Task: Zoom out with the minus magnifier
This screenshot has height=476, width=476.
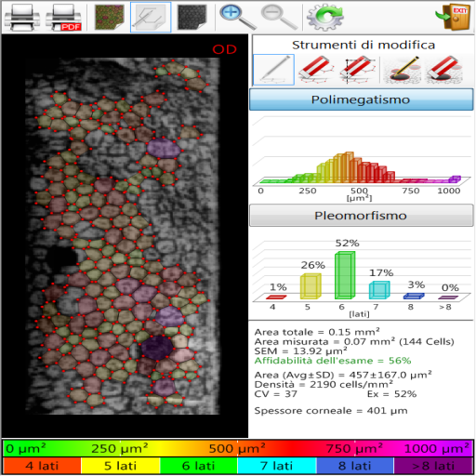Action: pyautogui.click(x=279, y=18)
